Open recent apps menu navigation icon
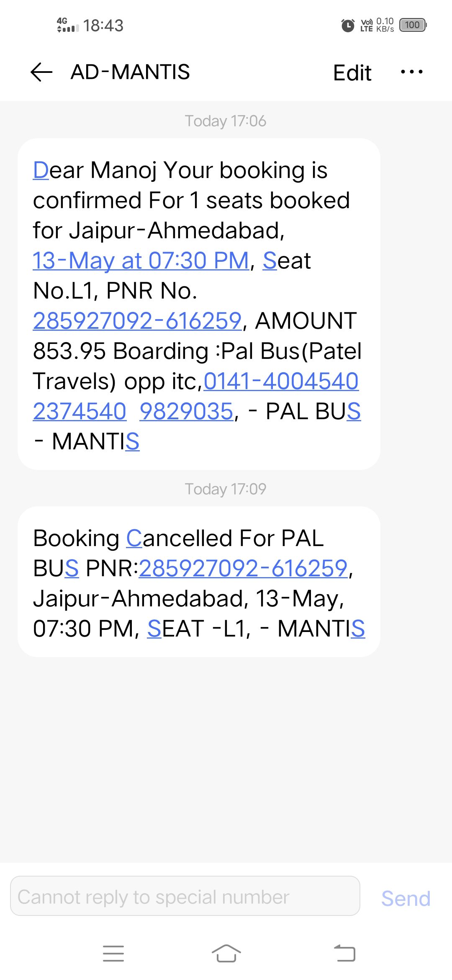 coord(113,953)
